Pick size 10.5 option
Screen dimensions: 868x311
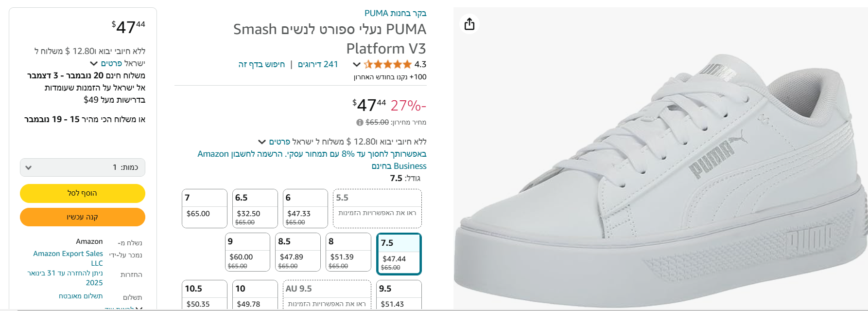(x=204, y=294)
